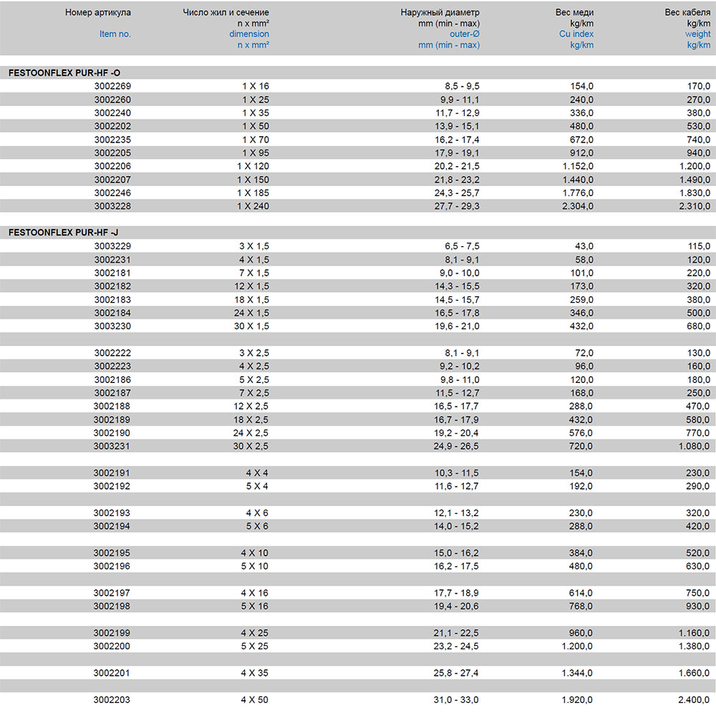This screenshot has height=728, width=716.
Task: Select Cu index value '1.920,0'
Action: coord(577,700)
